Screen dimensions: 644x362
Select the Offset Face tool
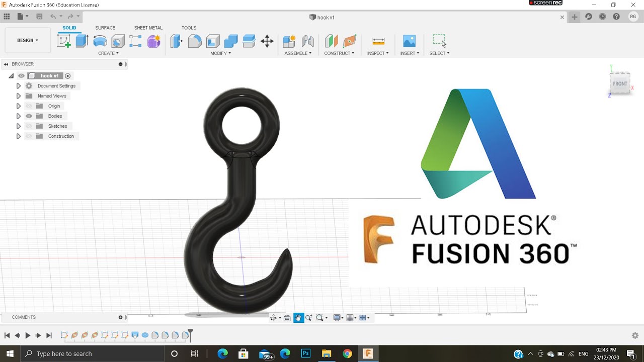click(x=249, y=41)
